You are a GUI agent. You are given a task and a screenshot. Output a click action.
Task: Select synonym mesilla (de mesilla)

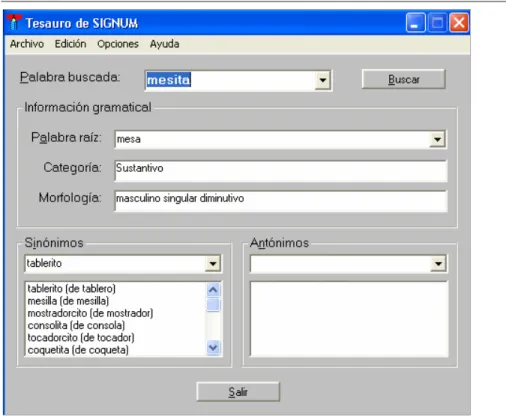point(68,301)
